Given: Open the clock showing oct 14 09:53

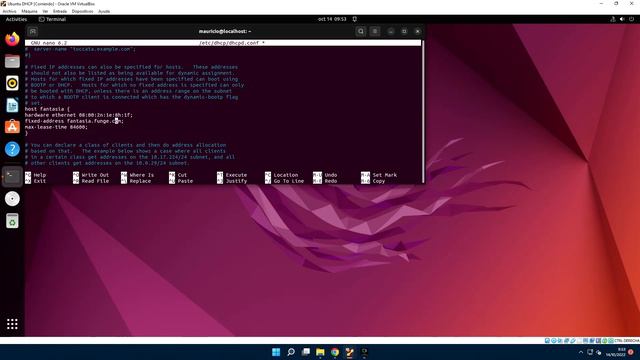Looking at the screenshot, I should (x=332, y=19).
